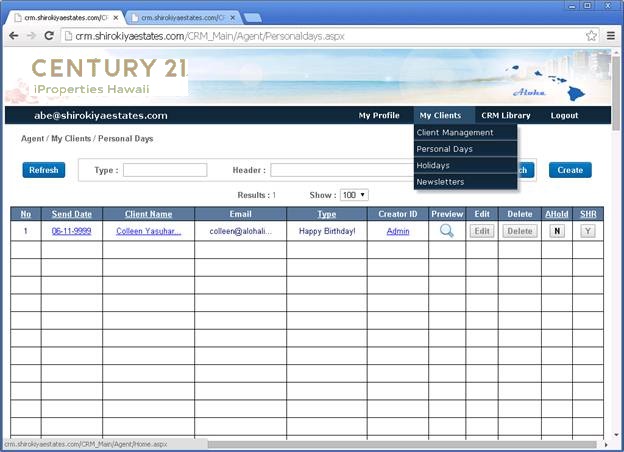Focus the Type input field
The height and width of the screenshot is (452, 624).
pyautogui.click(x=165, y=170)
